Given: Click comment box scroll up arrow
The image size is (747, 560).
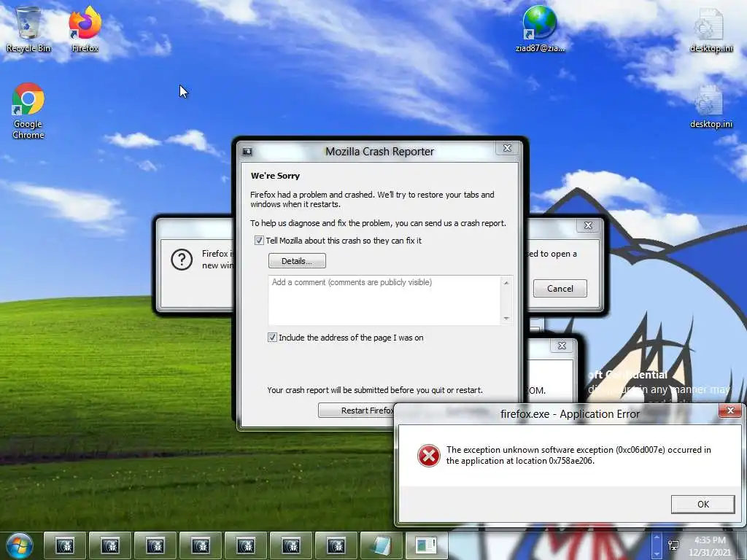Looking at the screenshot, I should coord(506,283).
